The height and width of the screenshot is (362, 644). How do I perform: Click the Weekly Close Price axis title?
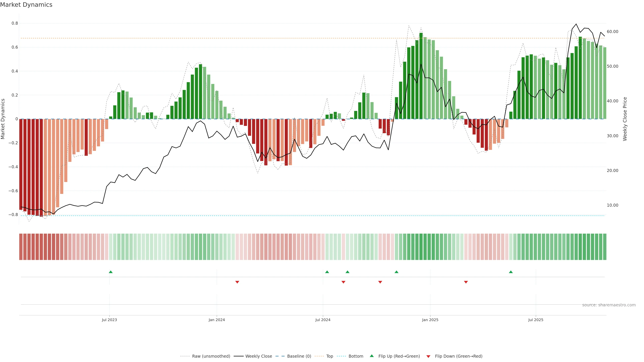coord(625,119)
